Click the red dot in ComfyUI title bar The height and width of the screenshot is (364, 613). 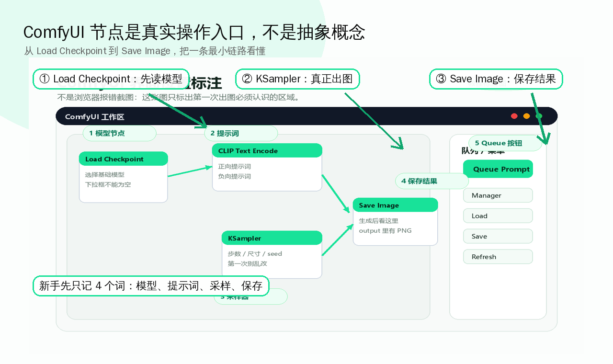click(514, 116)
